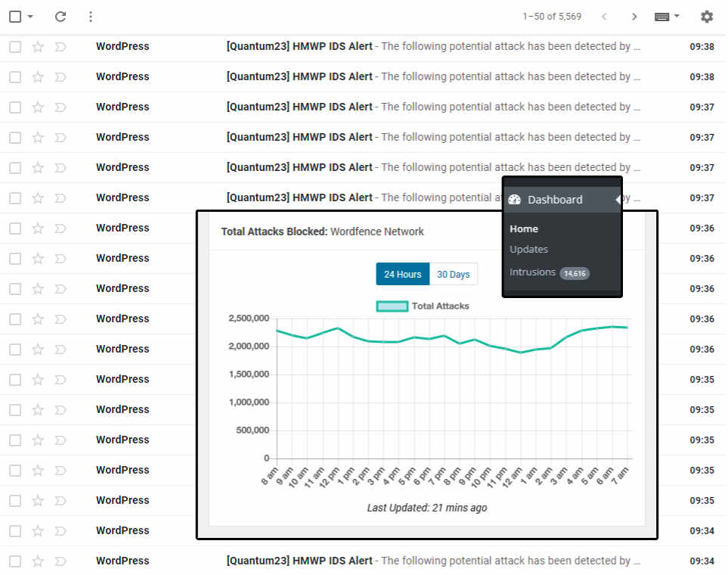
Task: Check the box for the second 09:38 WordPress email
Action: coord(15,76)
